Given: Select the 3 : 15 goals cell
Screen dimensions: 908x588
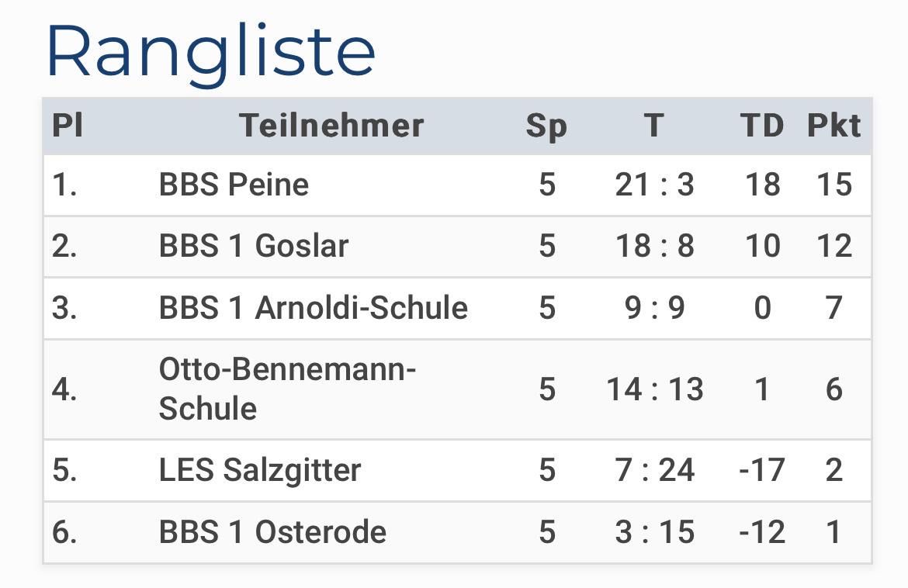Looking at the screenshot, I should click(654, 532).
